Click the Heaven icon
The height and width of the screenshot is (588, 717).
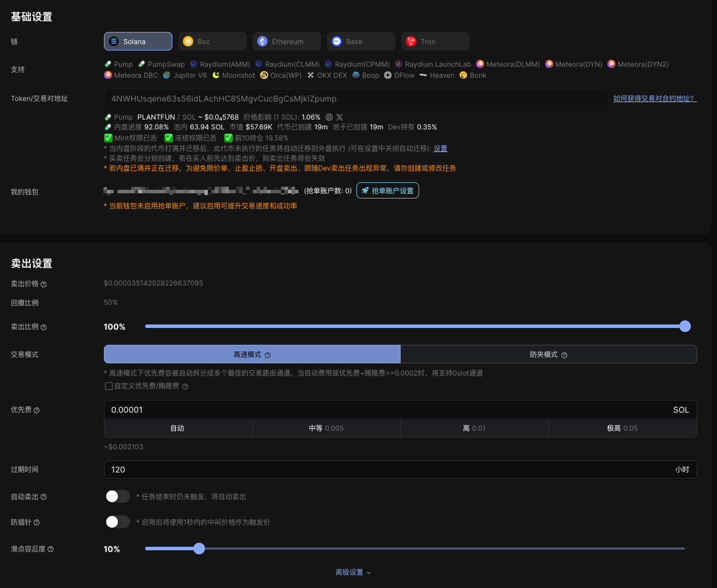tap(423, 75)
